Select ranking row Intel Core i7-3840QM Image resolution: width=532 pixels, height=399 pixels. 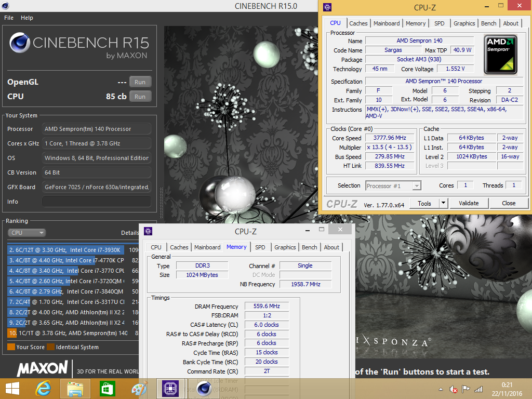click(73, 291)
